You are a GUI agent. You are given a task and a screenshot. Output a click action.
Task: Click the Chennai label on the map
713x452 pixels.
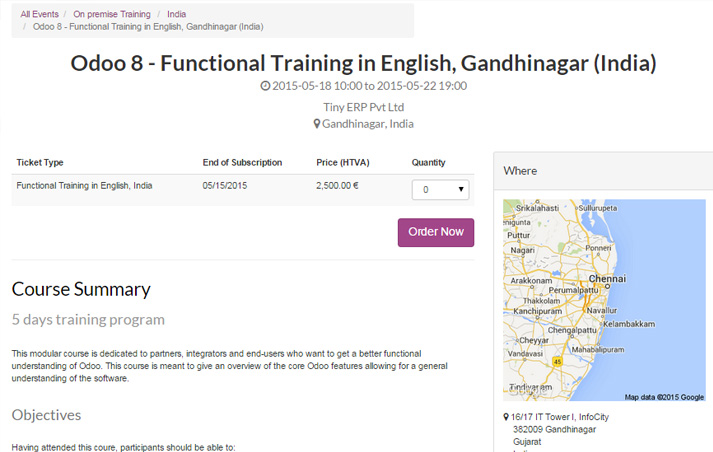click(x=607, y=279)
